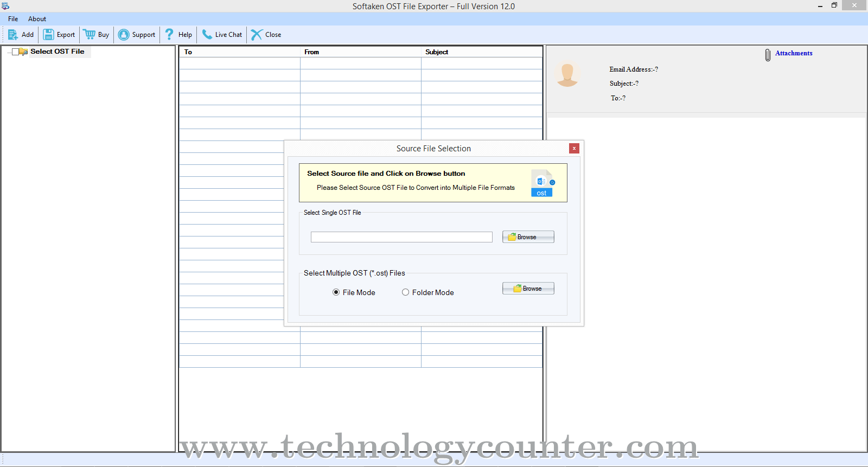Click the Subject column header
This screenshot has height=467, width=868.
click(x=482, y=52)
